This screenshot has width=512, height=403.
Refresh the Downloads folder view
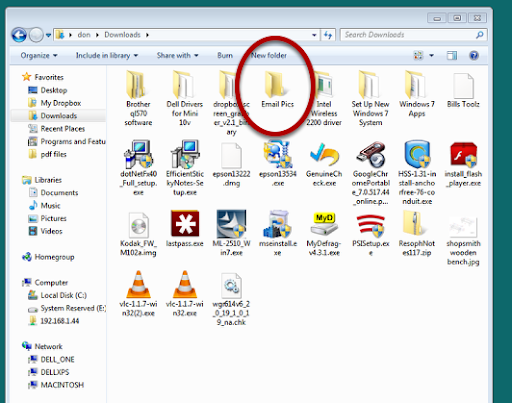(328, 35)
